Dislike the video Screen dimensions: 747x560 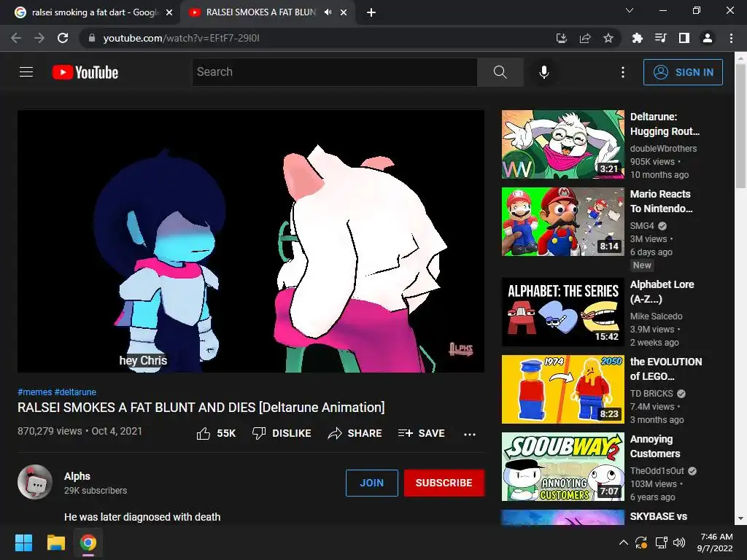[x=282, y=433]
